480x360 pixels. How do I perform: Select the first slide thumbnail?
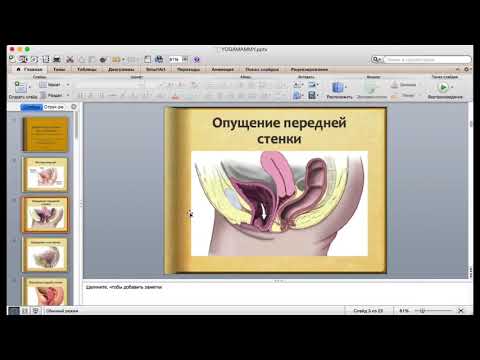45,134
